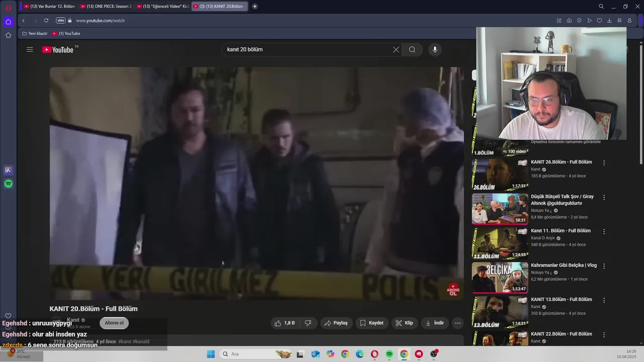
Task: Open KANIT 13.Bölüm - Full Bölüm title
Action: (561, 300)
